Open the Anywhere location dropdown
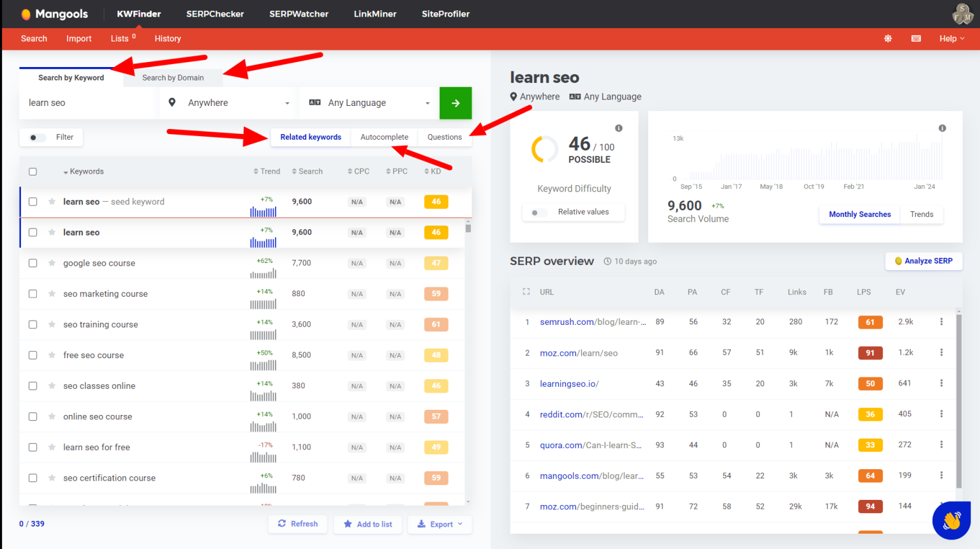This screenshot has width=980, height=549. (226, 103)
